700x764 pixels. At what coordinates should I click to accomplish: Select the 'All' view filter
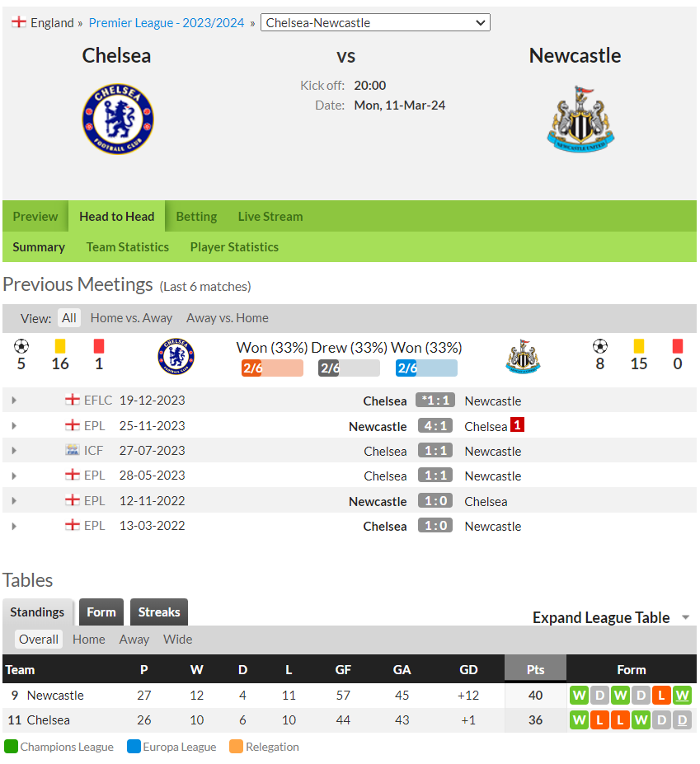point(69,318)
